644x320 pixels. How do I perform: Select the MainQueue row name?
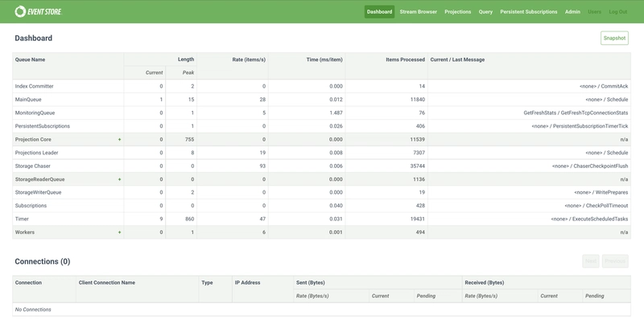28,99
